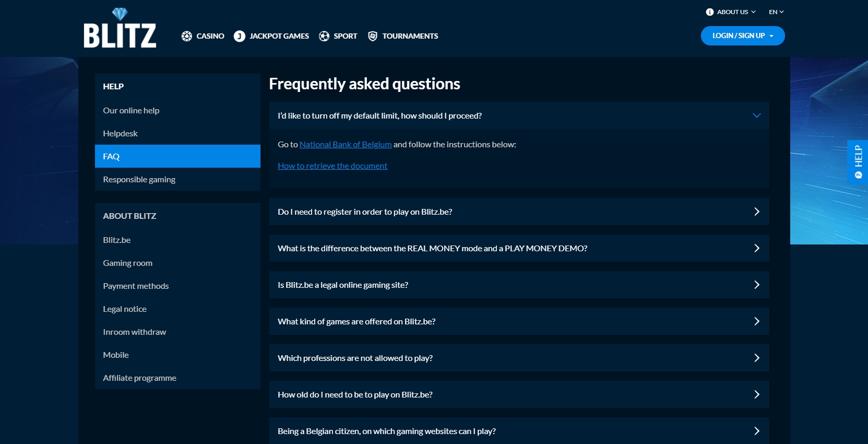Click the ABOUT BLITZ sidebar heading

click(129, 216)
